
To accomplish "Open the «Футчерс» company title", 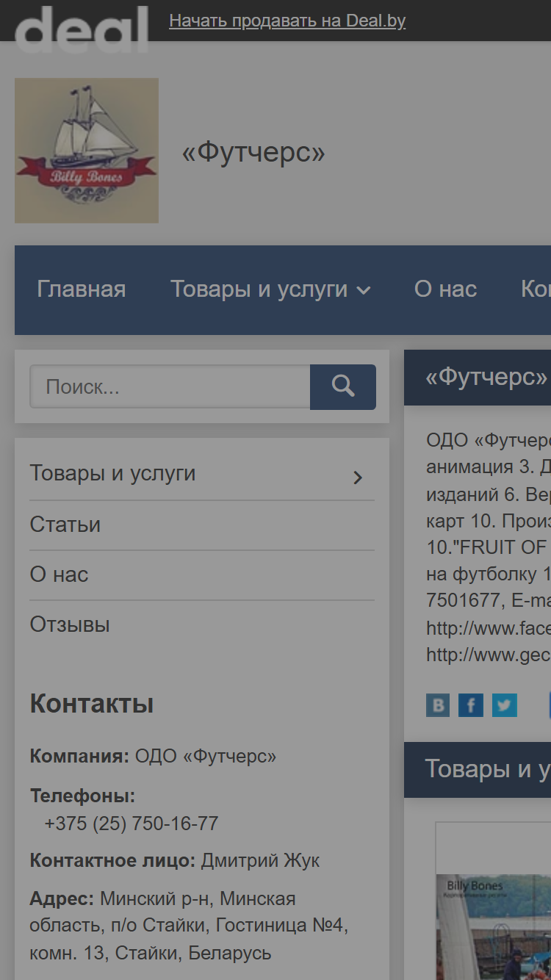I will tap(253, 152).
